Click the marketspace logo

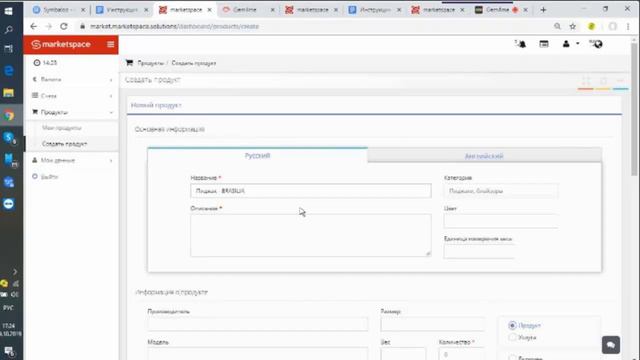pos(61,44)
